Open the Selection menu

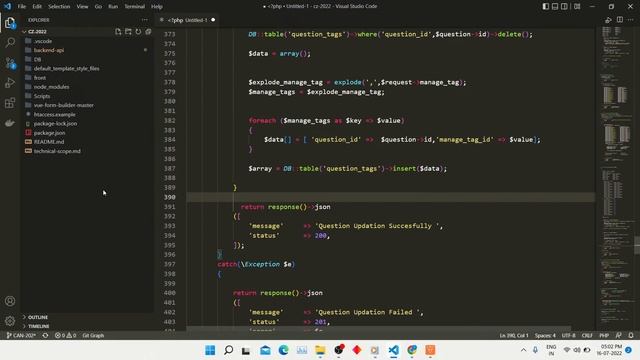pyautogui.click(x=59, y=7)
